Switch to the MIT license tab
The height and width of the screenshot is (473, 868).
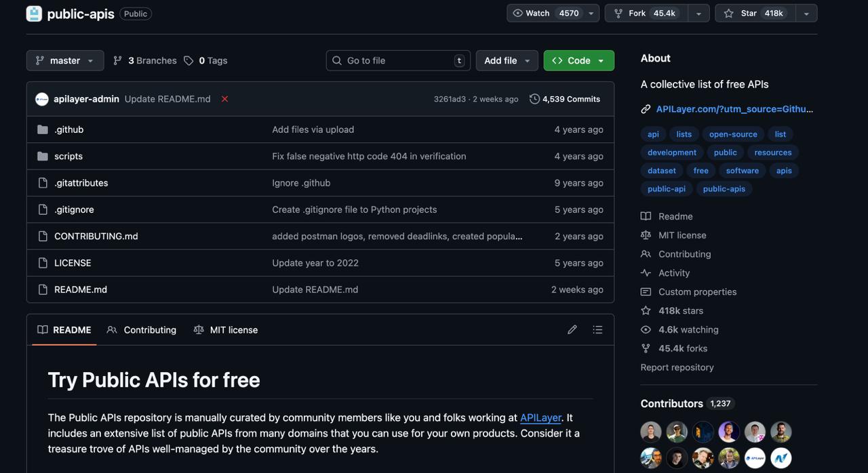click(x=226, y=330)
